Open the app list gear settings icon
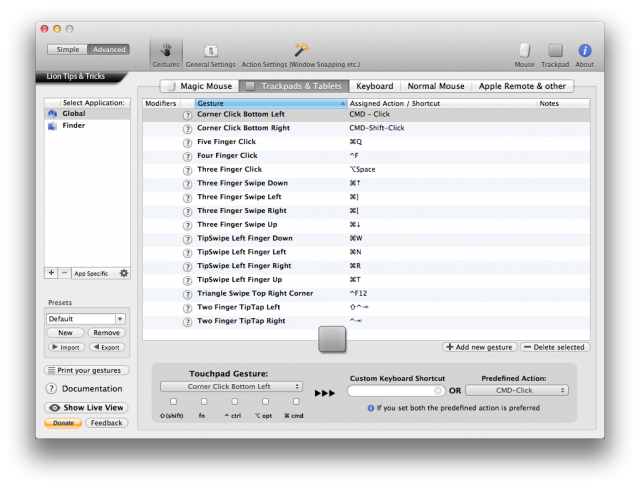Viewport: 640px width, 488px height. tap(124, 273)
